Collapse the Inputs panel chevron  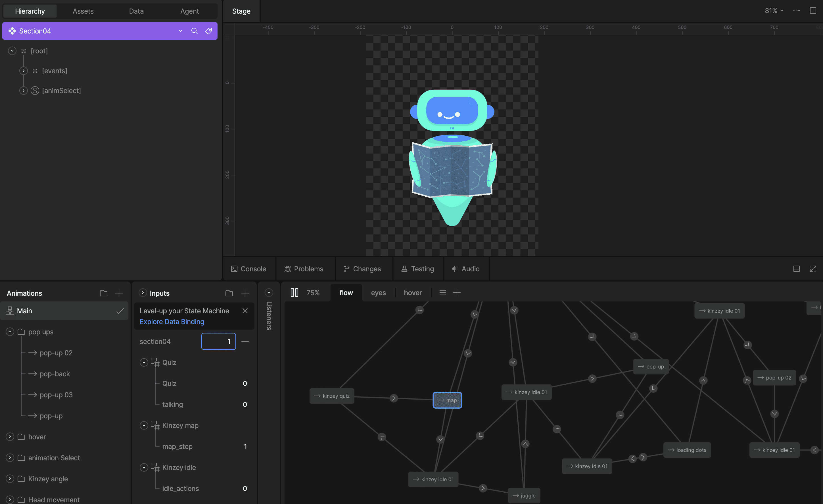point(143,293)
